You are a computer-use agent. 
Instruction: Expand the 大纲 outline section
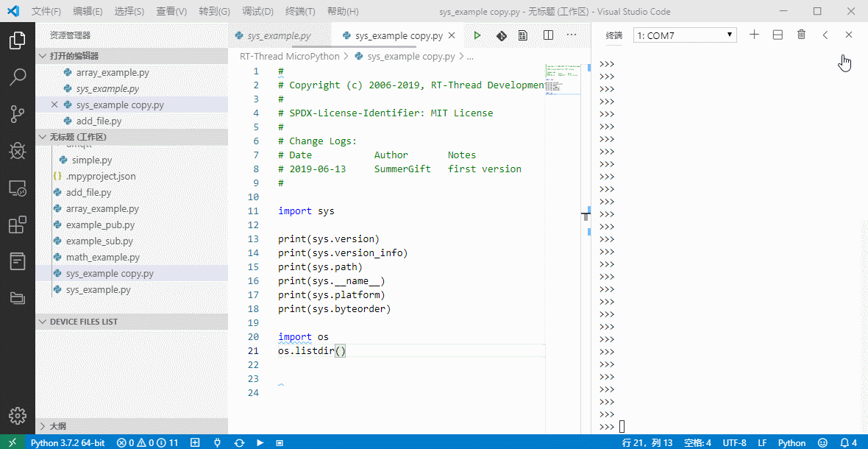(57, 426)
